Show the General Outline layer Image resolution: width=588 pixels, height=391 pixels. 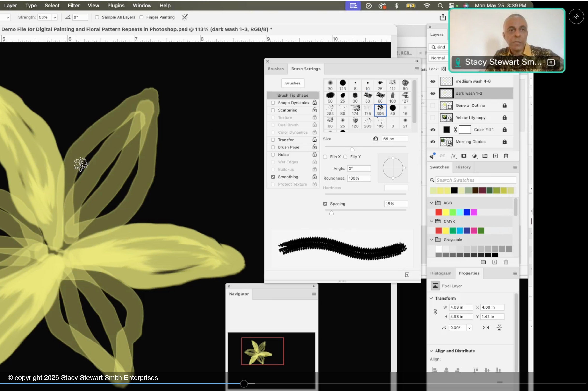click(432, 105)
